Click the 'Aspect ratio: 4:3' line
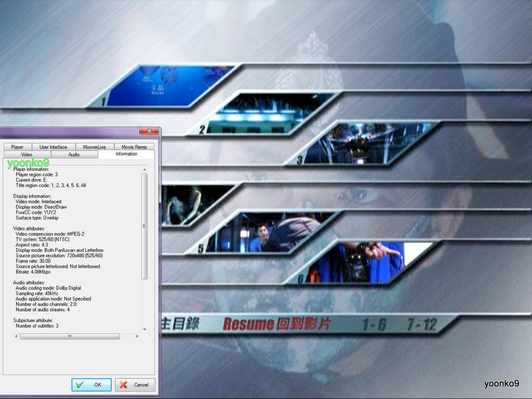This screenshot has width=532, height=399. 32,245
